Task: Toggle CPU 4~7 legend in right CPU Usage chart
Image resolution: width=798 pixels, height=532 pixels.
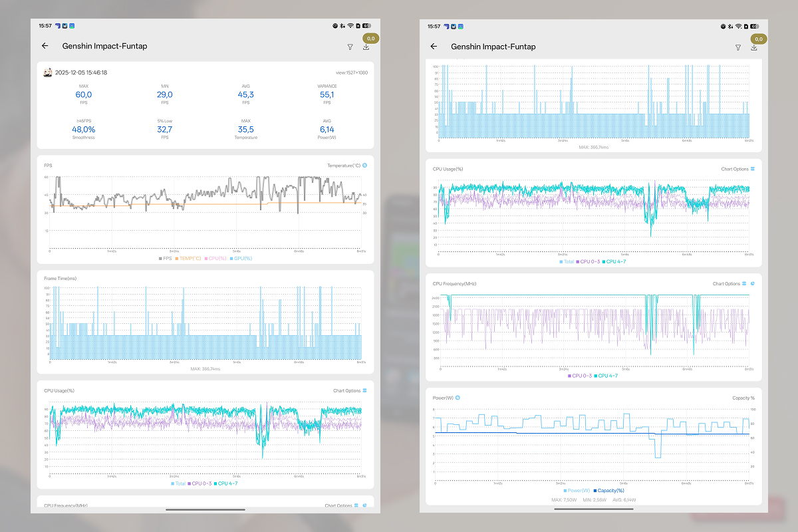Action: pyautogui.click(x=614, y=262)
